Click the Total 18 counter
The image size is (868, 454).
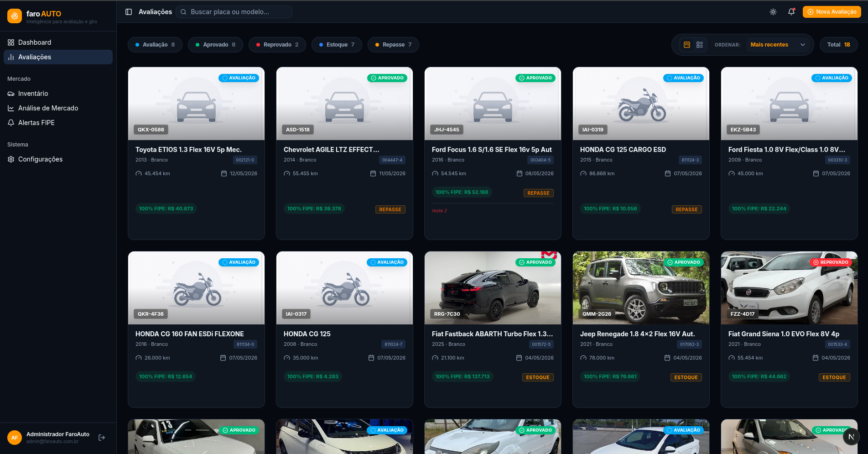pyautogui.click(x=839, y=45)
